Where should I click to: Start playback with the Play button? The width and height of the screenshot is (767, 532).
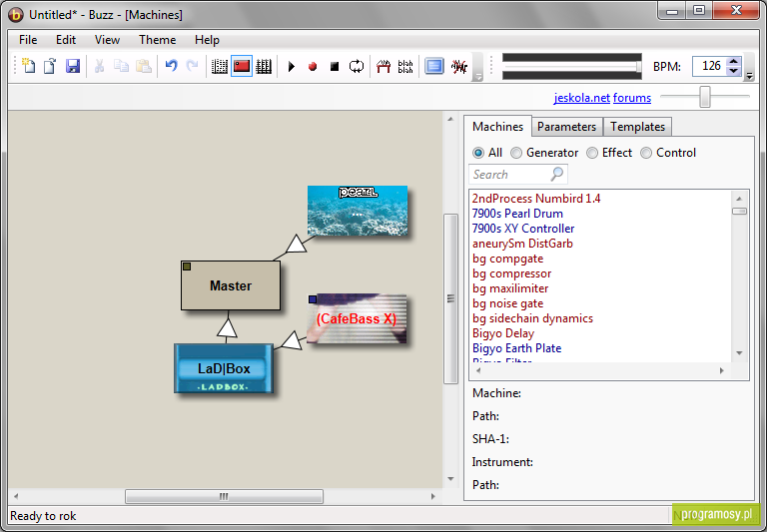click(x=291, y=67)
